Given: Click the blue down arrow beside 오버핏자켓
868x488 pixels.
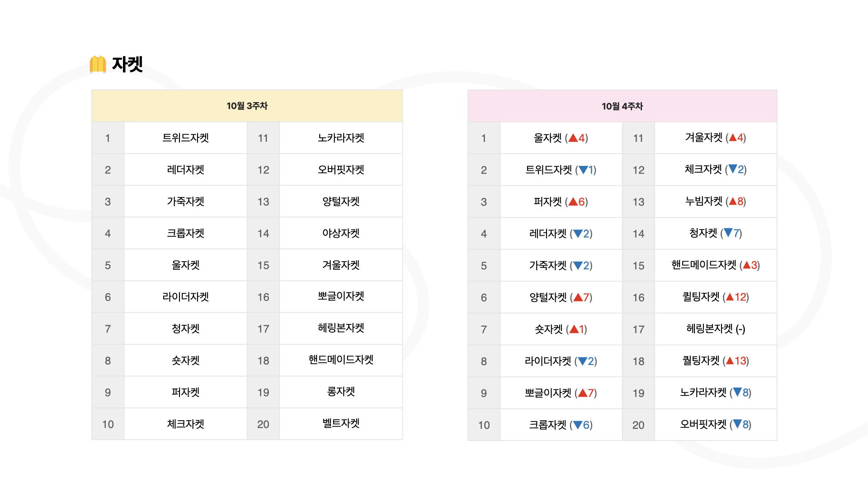Looking at the screenshot, I should [x=737, y=424].
